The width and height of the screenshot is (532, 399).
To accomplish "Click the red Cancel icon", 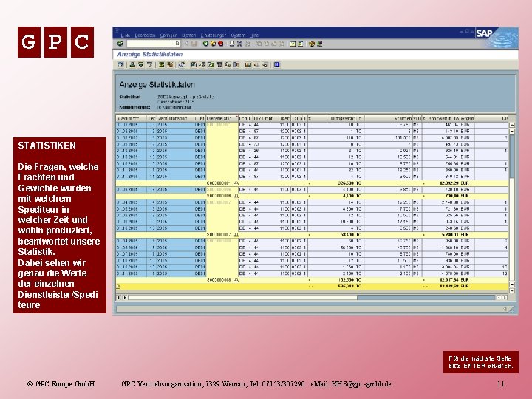I will (220, 44).
